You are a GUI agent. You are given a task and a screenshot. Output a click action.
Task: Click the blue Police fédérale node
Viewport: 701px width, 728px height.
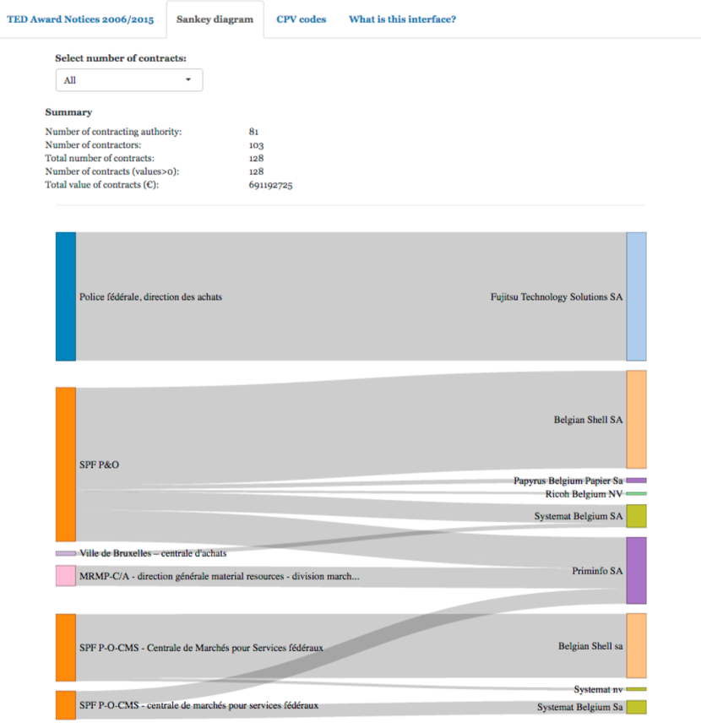coord(66,296)
